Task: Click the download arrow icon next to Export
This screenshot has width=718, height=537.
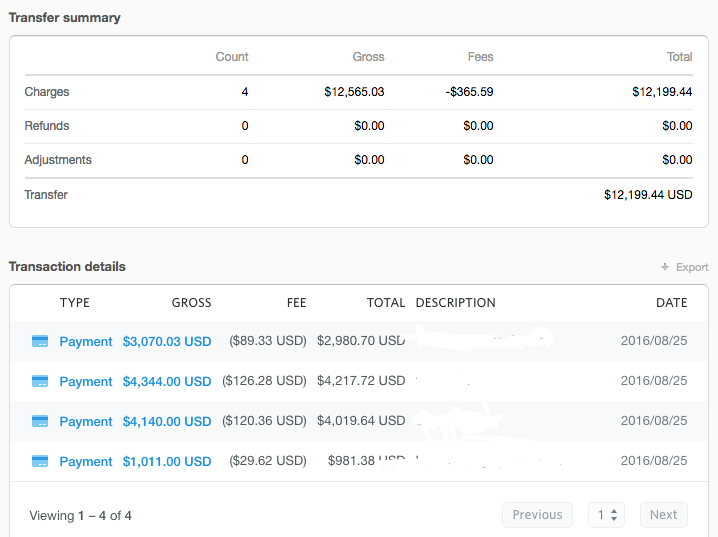Action: [x=665, y=267]
